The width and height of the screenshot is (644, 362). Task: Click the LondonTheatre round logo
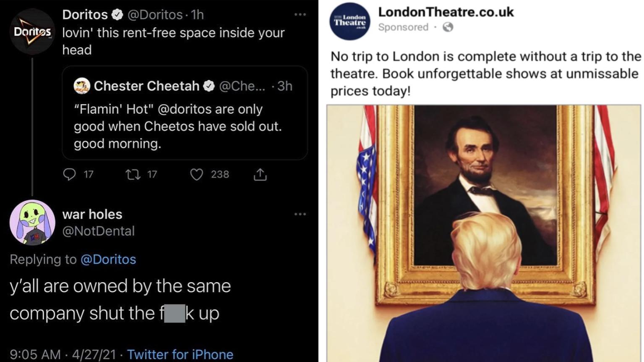coord(350,21)
